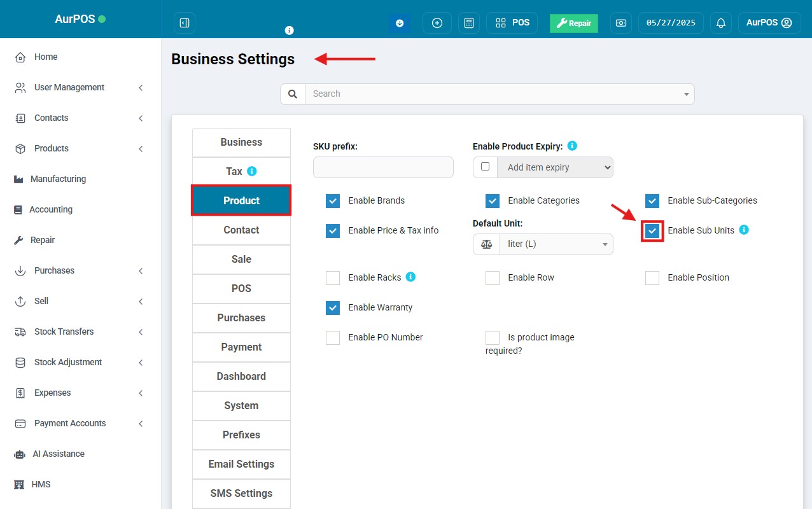Viewport: 812px width, 509px height.
Task: Expand Products submenu chevron
Action: pos(141,149)
